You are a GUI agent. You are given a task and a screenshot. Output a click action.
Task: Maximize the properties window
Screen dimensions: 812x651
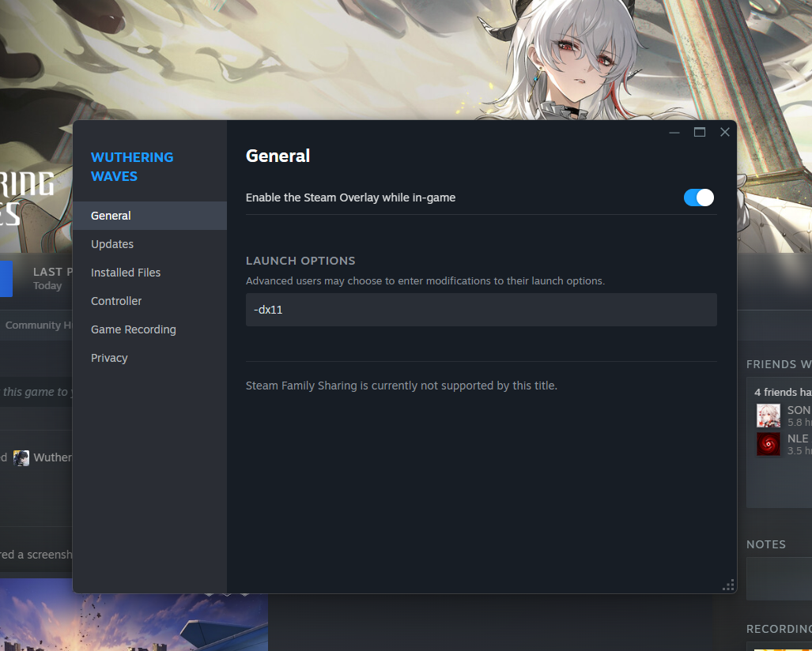click(x=700, y=132)
